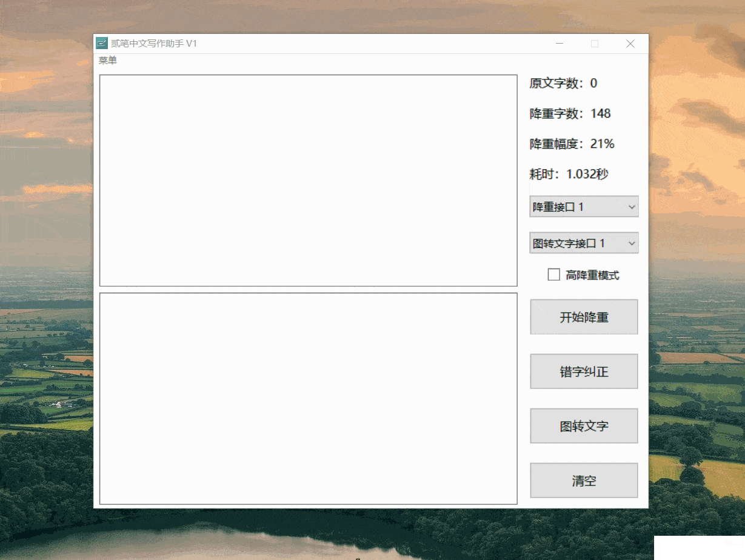Select the 耗时: 1.032秒 label
Image resolution: width=745 pixels, height=560 pixels.
pos(569,174)
